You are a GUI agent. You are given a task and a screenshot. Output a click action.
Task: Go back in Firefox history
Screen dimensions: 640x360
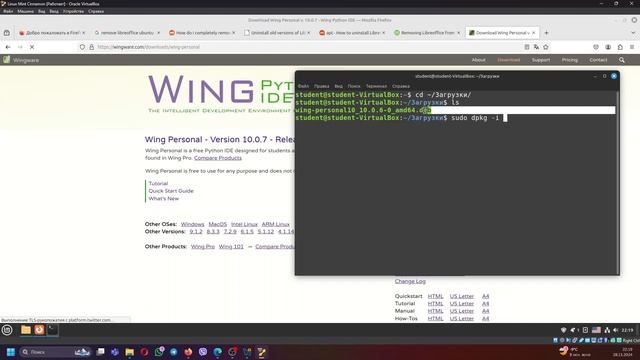pos(8,47)
